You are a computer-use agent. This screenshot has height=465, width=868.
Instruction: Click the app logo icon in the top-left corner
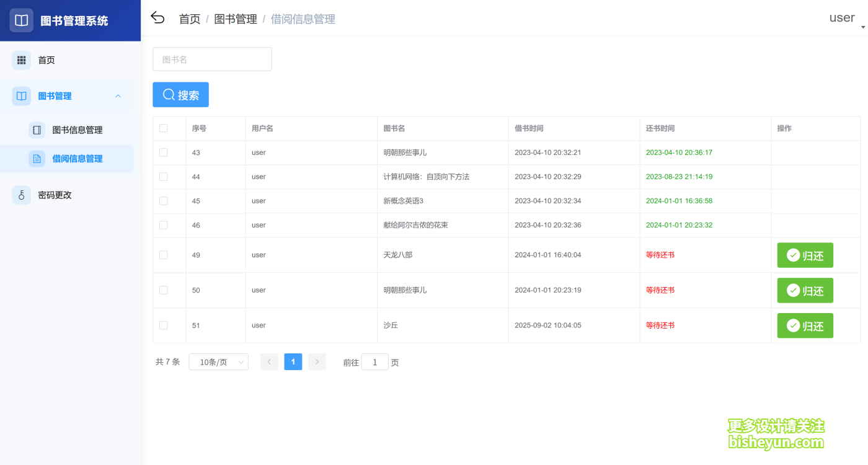pyautogui.click(x=21, y=19)
